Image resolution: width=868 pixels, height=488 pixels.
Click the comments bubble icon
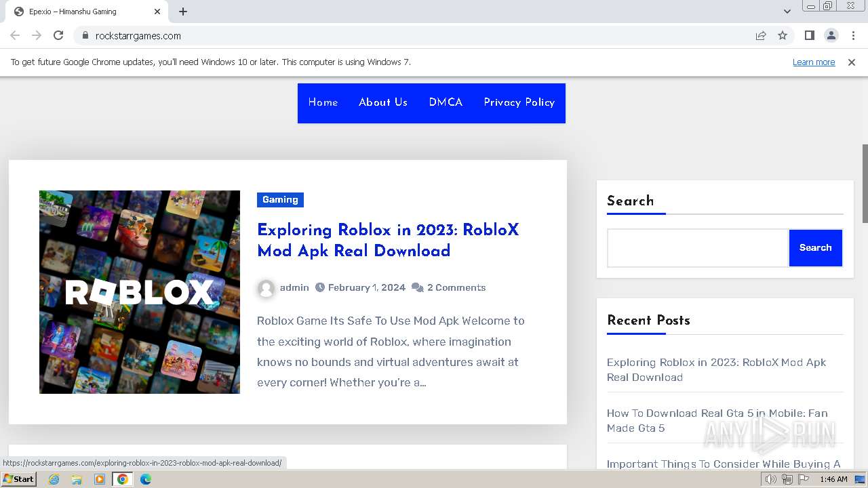click(418, 287)
